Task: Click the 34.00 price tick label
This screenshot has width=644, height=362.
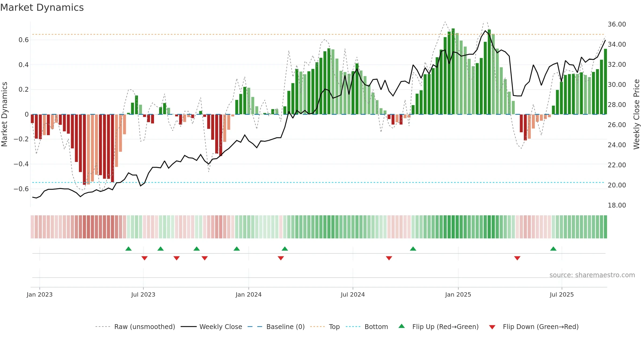Action: [617, 44]
